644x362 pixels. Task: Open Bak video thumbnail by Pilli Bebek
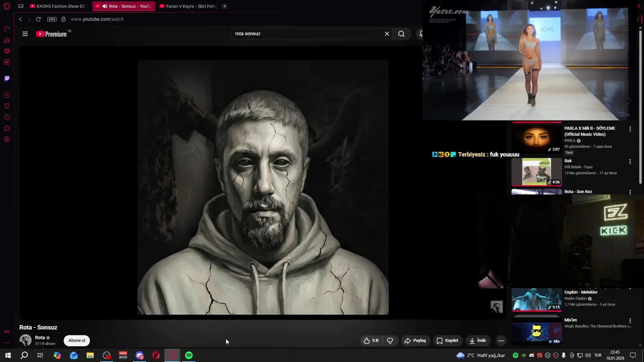click(536, 171)
